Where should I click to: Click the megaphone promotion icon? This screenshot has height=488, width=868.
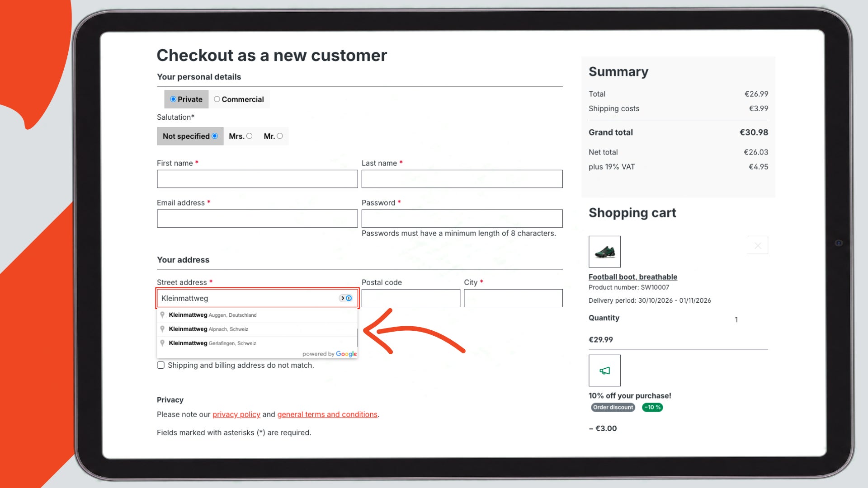click(x=604, y=371)
